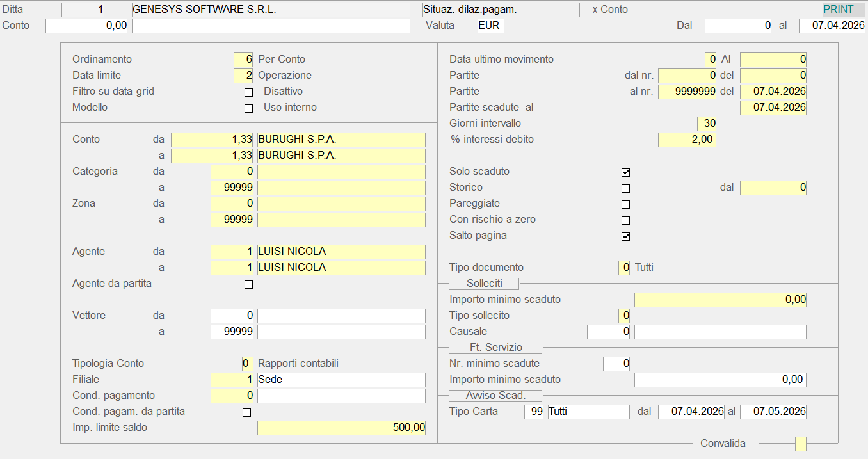
Task: Tick the Modello checkbox
Action: point(248,108)
